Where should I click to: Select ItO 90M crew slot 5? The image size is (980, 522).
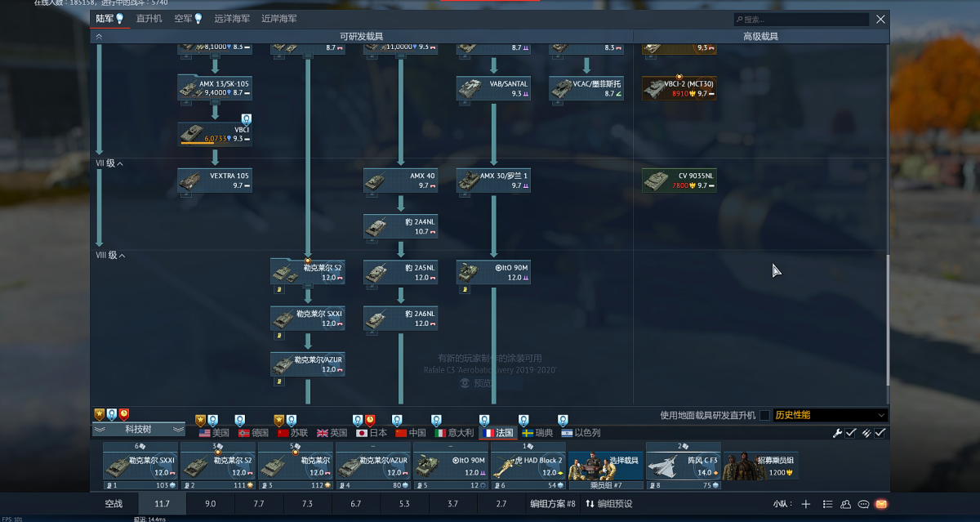[x=451, y=466]
